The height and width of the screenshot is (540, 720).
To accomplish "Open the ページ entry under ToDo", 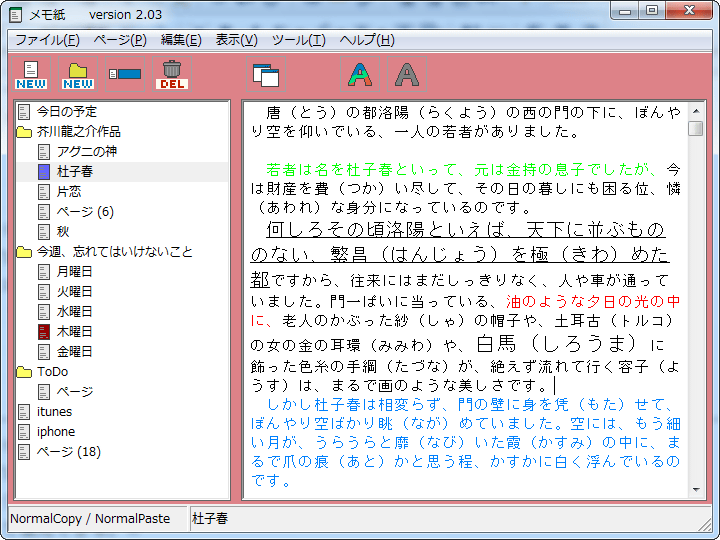I will pos(75,392).
